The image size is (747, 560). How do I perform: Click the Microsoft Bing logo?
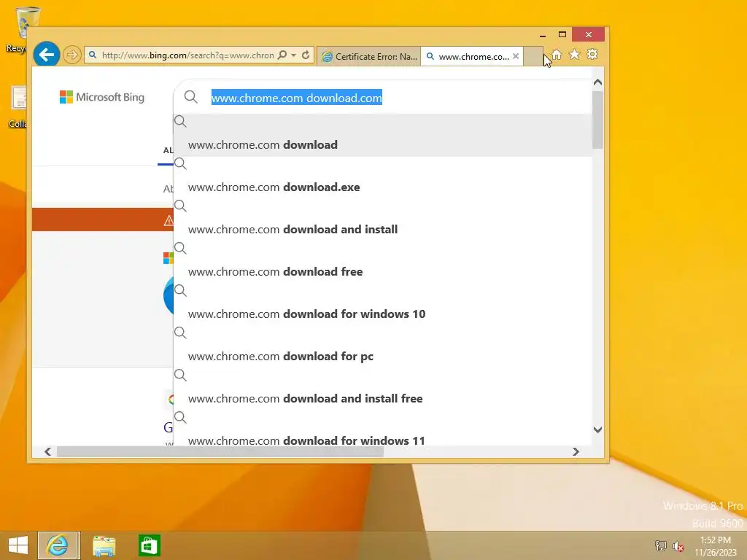[102, 97]
